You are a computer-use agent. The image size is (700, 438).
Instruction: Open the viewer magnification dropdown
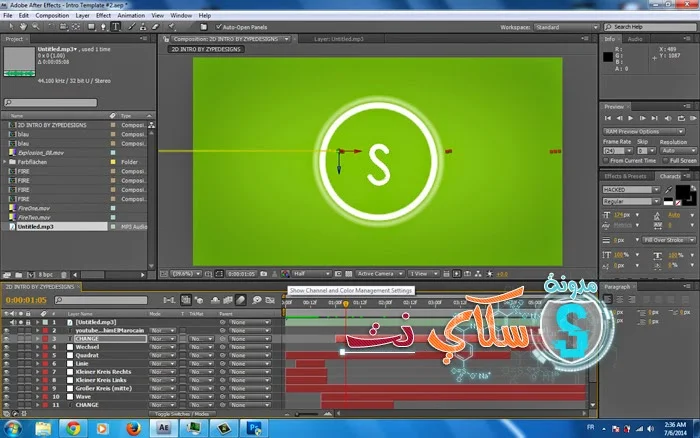click(186, 274)
